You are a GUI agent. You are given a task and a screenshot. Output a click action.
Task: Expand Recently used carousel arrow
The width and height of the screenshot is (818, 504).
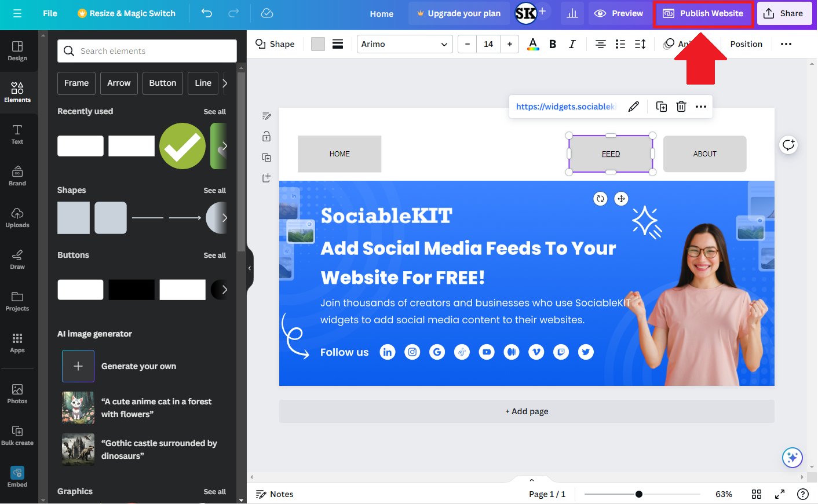[225, 146]
